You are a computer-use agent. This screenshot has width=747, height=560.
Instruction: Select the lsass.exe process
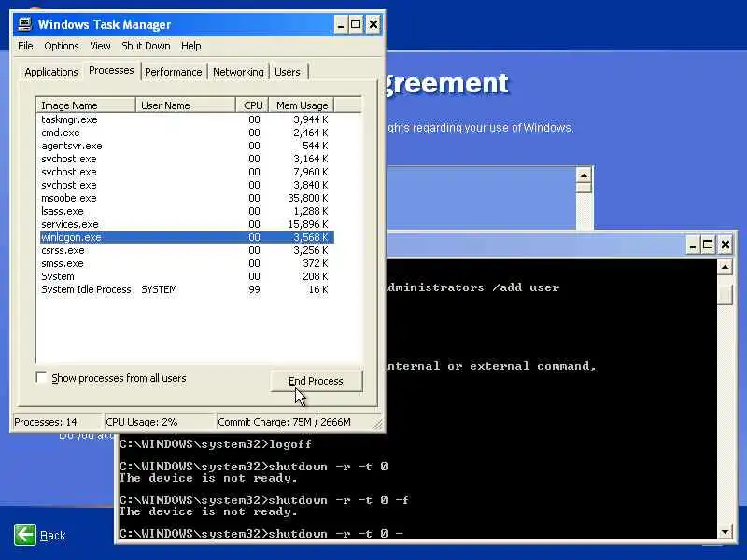click(x=187, y=211)
